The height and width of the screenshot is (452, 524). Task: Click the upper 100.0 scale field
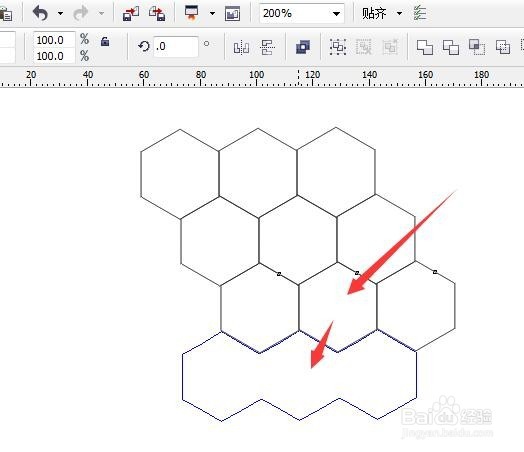coord(54,40)
